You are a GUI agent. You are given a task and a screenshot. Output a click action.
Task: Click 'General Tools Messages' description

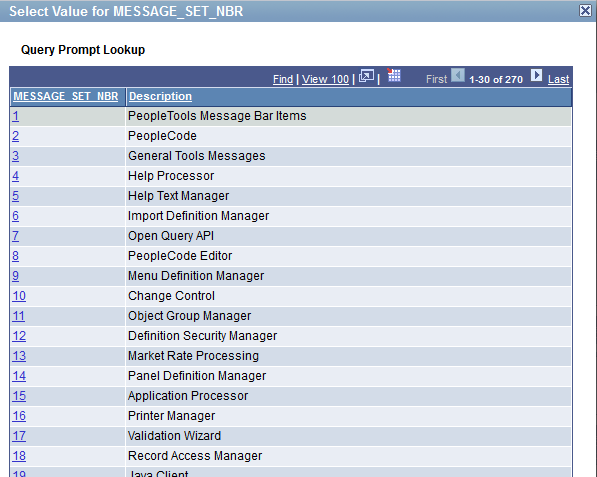point(196,156)
